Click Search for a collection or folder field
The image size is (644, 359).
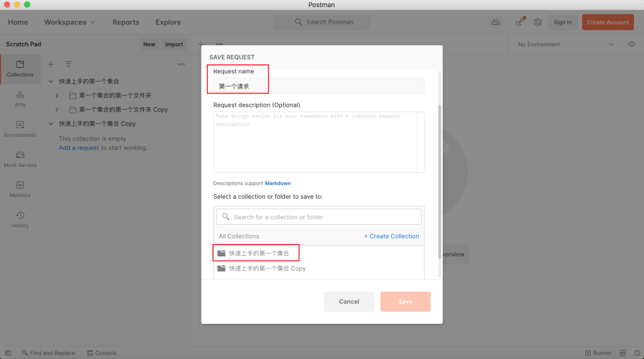[x=318, y=217]
